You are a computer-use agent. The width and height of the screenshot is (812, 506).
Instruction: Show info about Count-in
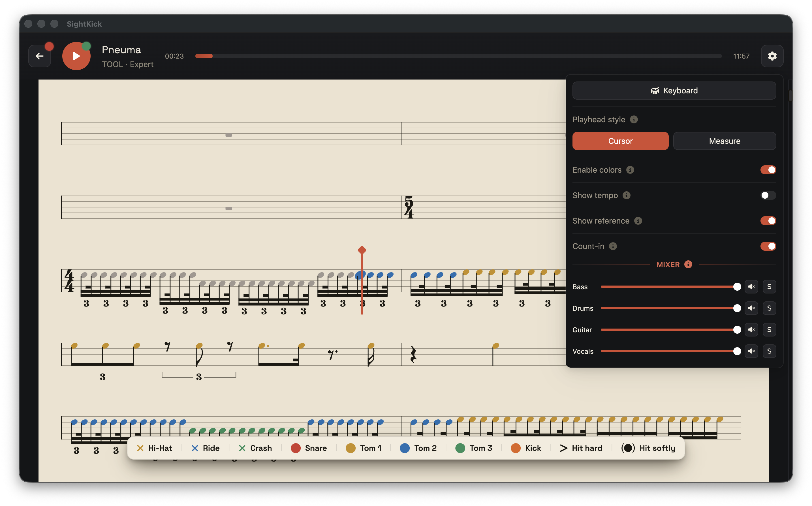[613, 246]
